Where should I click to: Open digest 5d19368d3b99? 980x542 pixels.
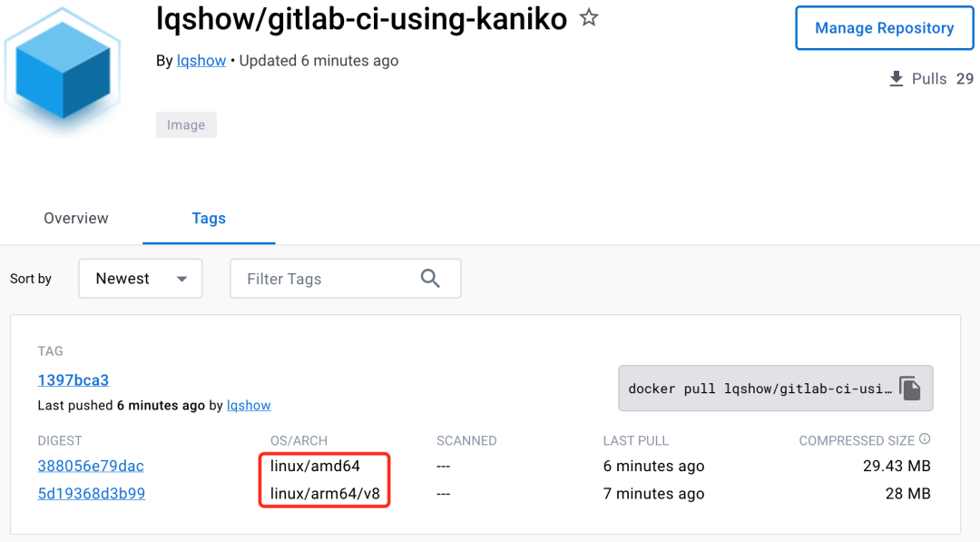(x=92, y=494)
